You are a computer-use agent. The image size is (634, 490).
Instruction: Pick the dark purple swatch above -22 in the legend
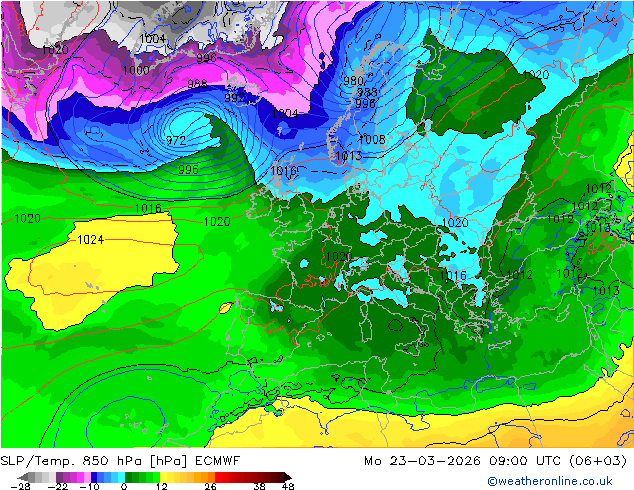(x=59, y=477)
